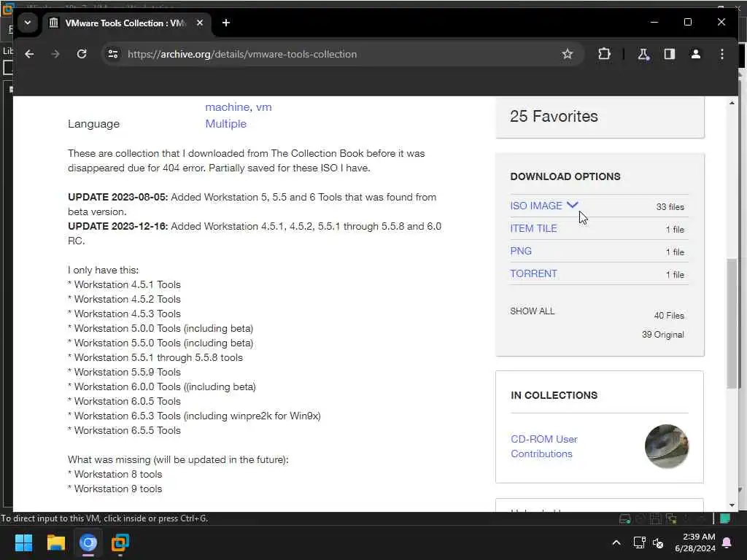The height and width of the screenshot is (560, 747).
Task: Open the 'vm' topic link
Action: click(264, 107)
